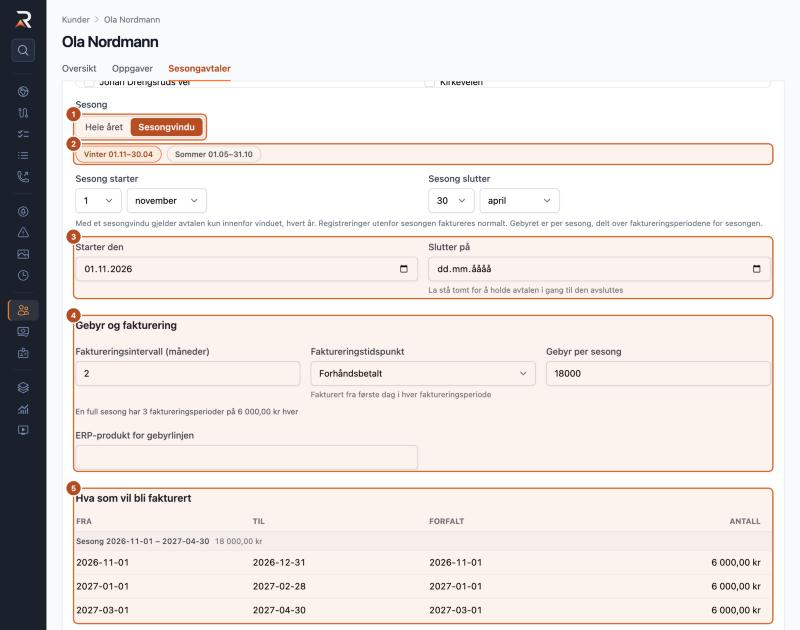Viewport: 800px width, 630px height.
Task: Click the Gebyr per sesong input
Action: click(658, 373)
